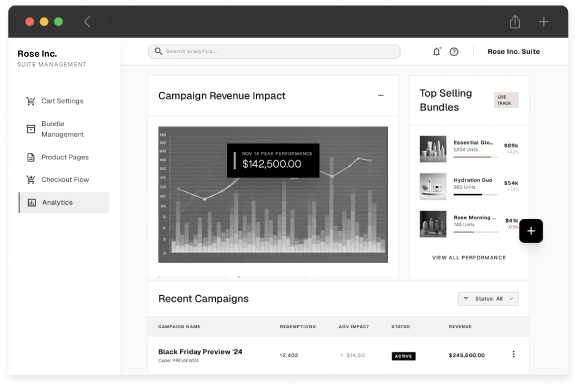Sort by AOV Impact column header
Viewport: 579px width, 388px height.
[354, 326]
